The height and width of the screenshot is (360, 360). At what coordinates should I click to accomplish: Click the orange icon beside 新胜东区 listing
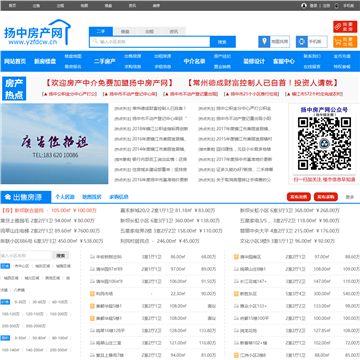pyautogui.click(x=236, y=294)
